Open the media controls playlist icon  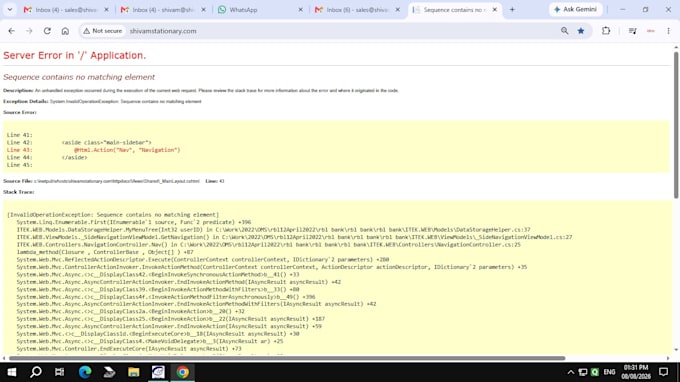point(633,31)
